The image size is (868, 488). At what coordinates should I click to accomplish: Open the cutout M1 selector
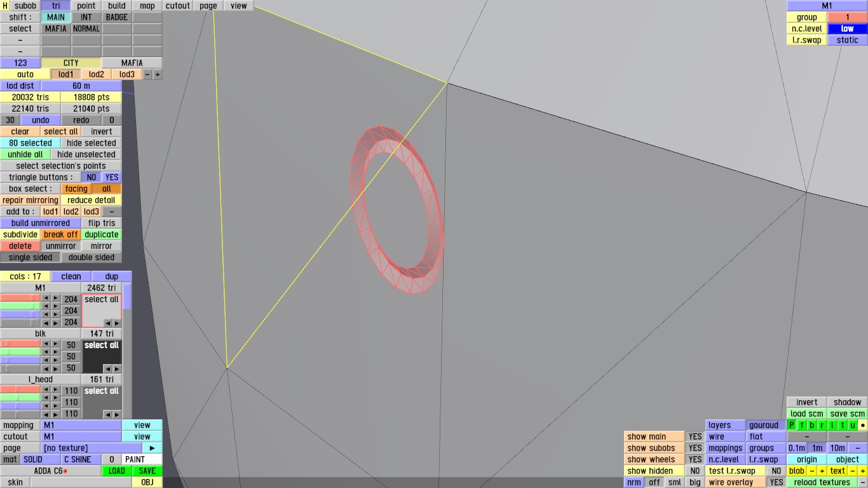[x=81, y=437]
